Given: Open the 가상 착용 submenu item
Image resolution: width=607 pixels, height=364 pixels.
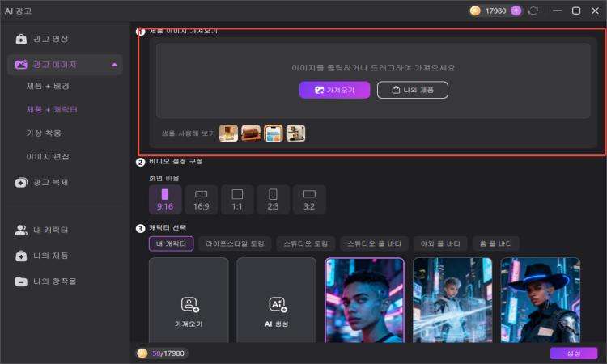Looking at the screenshot, I should (x=44, y=133).
